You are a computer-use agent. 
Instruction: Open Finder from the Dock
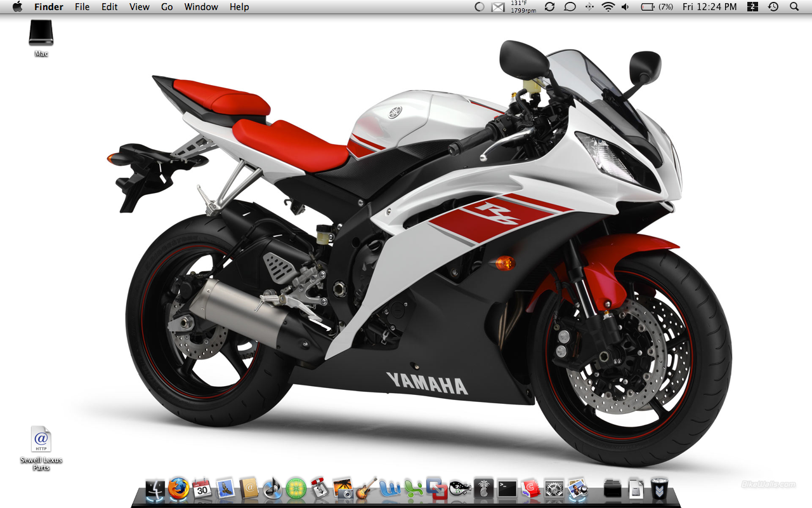155,488
